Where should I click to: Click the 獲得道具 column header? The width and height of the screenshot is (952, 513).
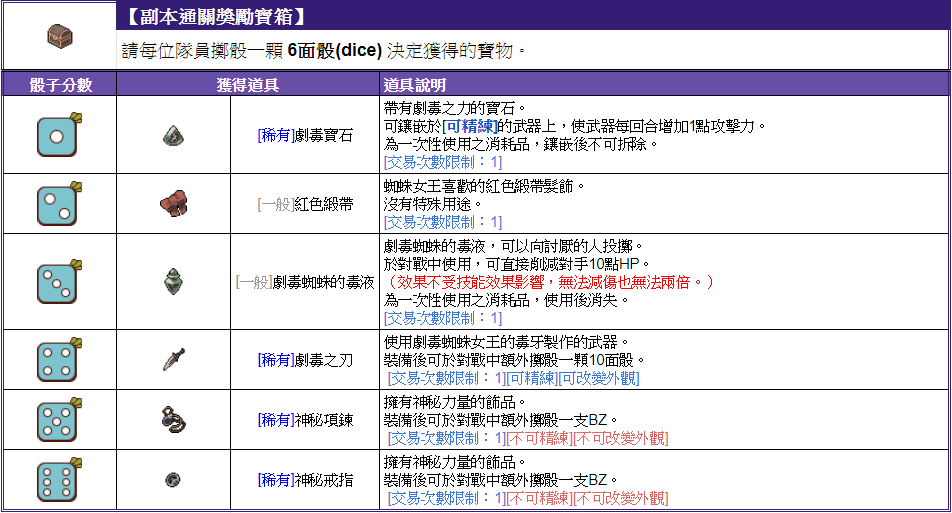point(247,85)
